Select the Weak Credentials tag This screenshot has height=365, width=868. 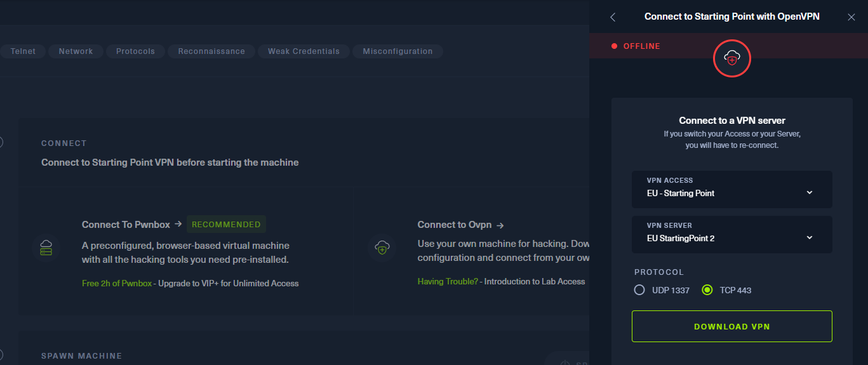pyautogui.click(x=304, y=51)
